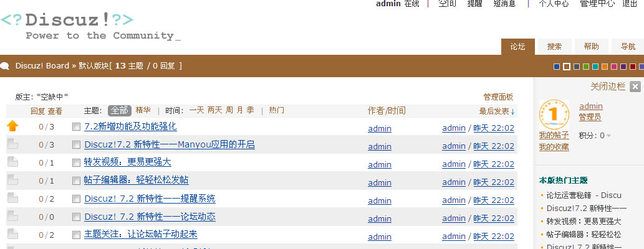Open 管理中心 in the top menu
Image resolution: width=644 pixels, height=249 pixels.
click(x=597, y=4)
